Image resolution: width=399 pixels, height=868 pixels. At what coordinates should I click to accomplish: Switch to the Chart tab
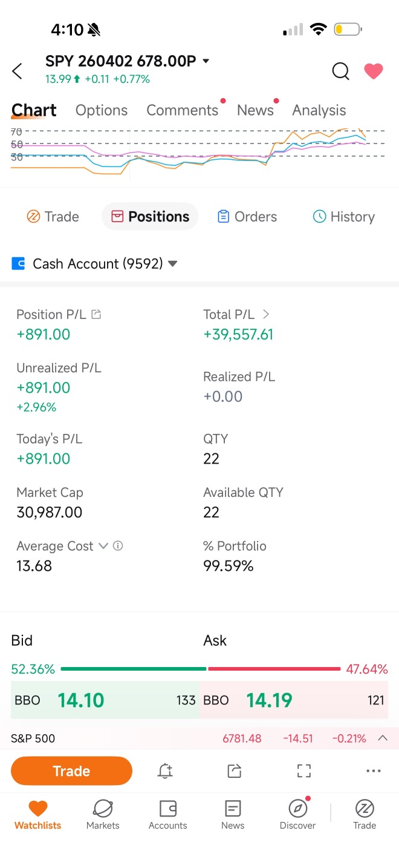[34, 110]
